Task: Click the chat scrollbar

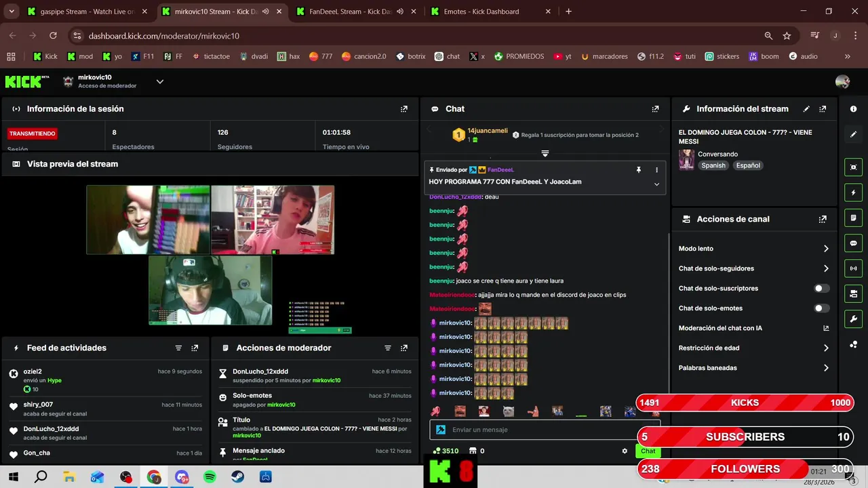Action: (669, 312)
